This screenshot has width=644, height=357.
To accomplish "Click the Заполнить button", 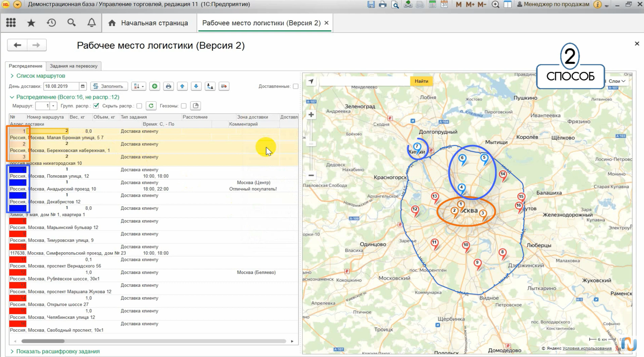I will (109, 86).
